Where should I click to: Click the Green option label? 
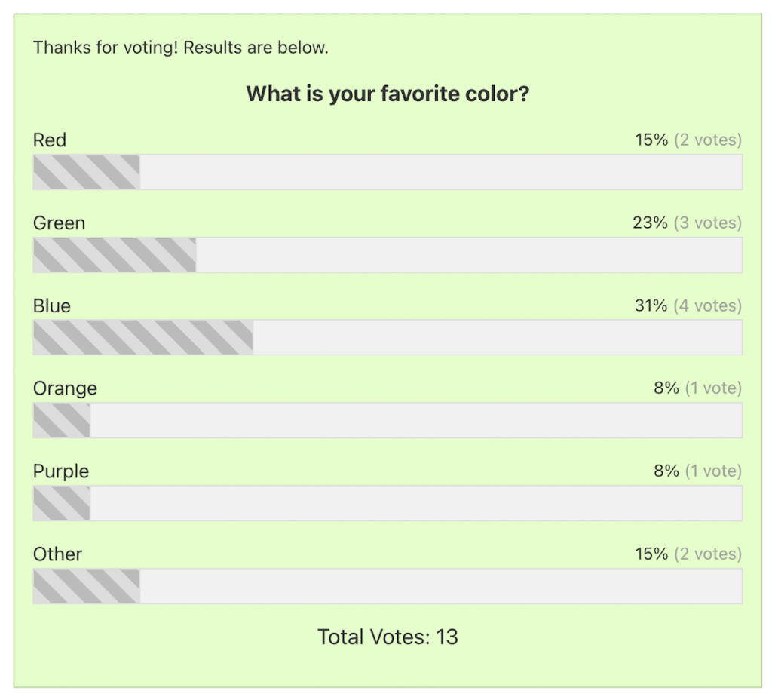[59, 223]
